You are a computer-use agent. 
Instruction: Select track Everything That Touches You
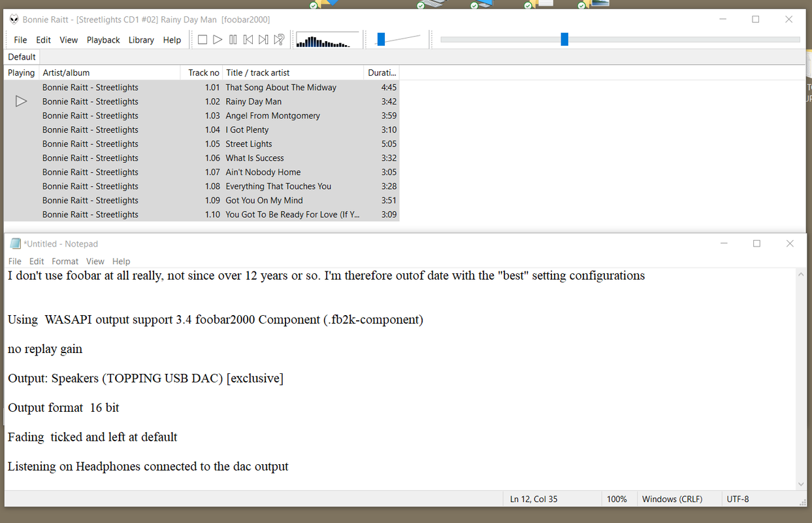coord(202,186)
